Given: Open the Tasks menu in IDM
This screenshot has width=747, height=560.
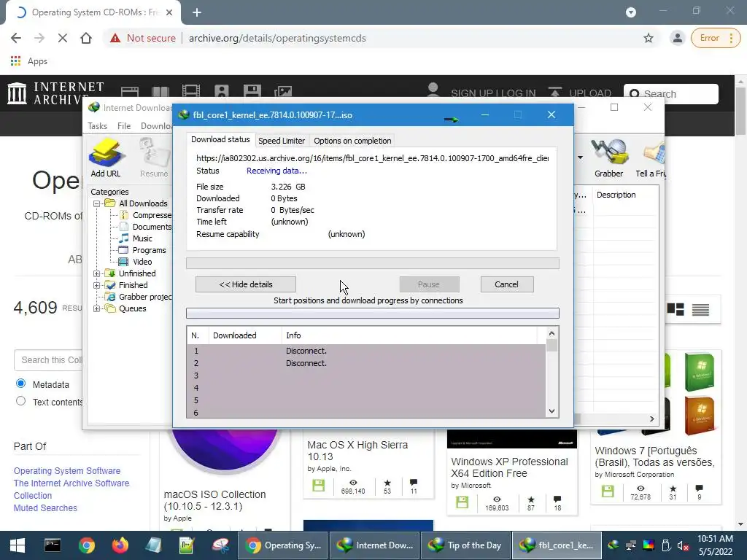Looking at the screenshot, I should pyautogui.click(x=97, y=125).
